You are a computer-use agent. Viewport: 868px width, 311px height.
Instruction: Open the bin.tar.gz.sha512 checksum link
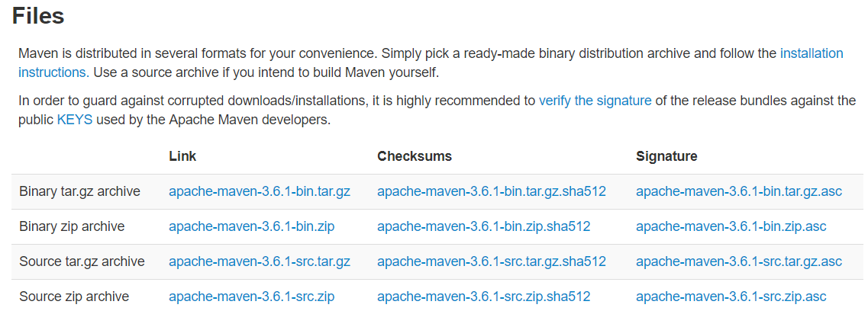click(x=491, y=191)
